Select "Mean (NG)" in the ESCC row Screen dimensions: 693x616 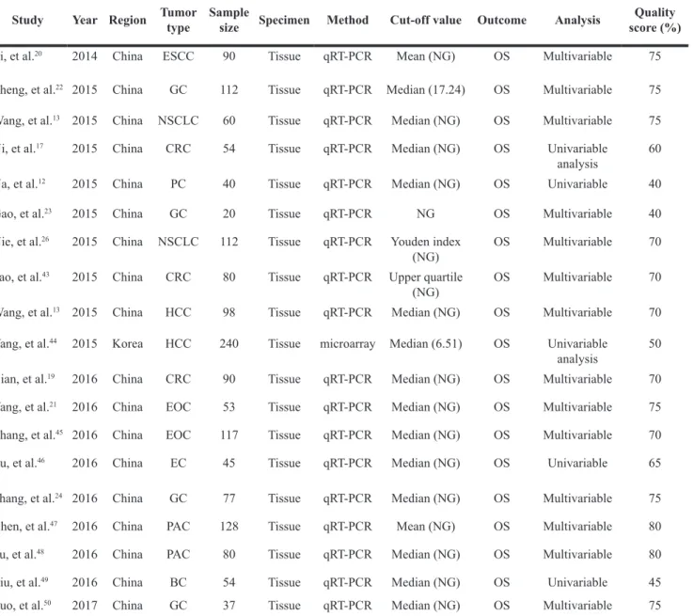click(426, 56)
